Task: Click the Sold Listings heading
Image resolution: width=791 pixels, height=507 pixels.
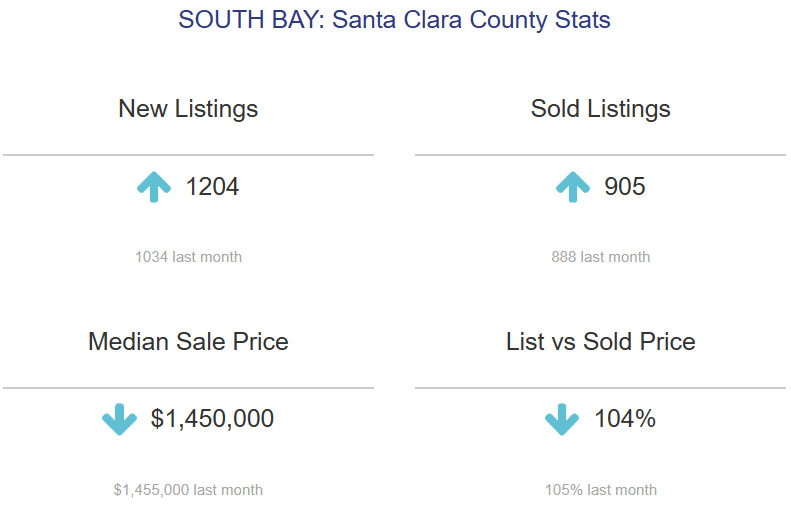Action: pyautogui.click(x=600, y=109)
